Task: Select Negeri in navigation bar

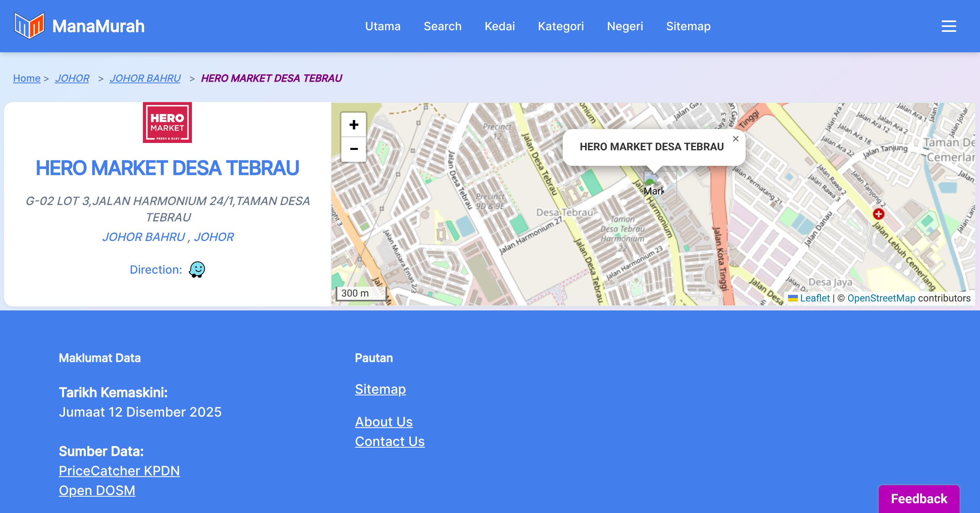Action: tap(625, 26)
